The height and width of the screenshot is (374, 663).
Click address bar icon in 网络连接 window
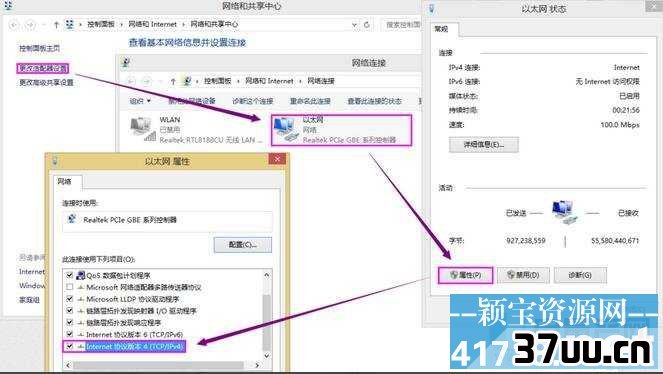[186, 81]
